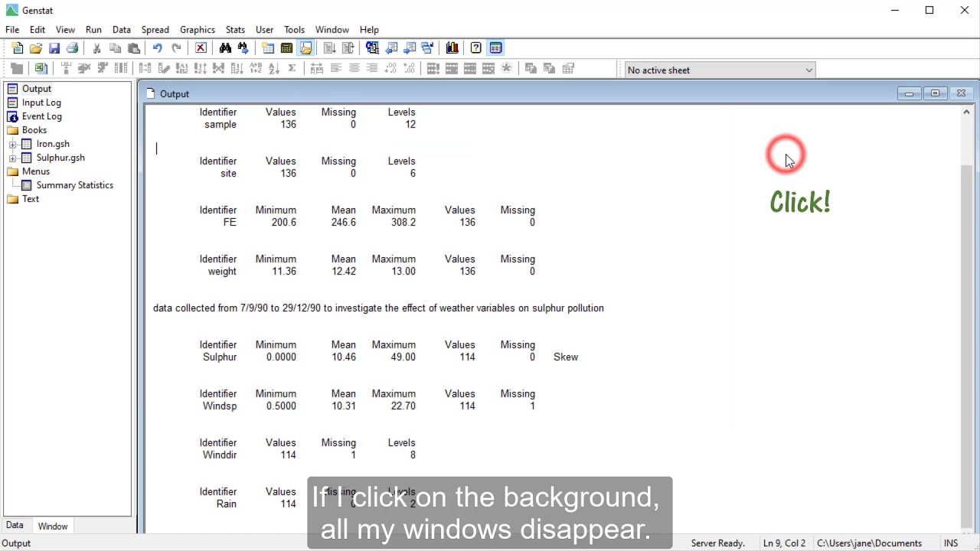Open a file using the folder icon

[x=36, y=48]
